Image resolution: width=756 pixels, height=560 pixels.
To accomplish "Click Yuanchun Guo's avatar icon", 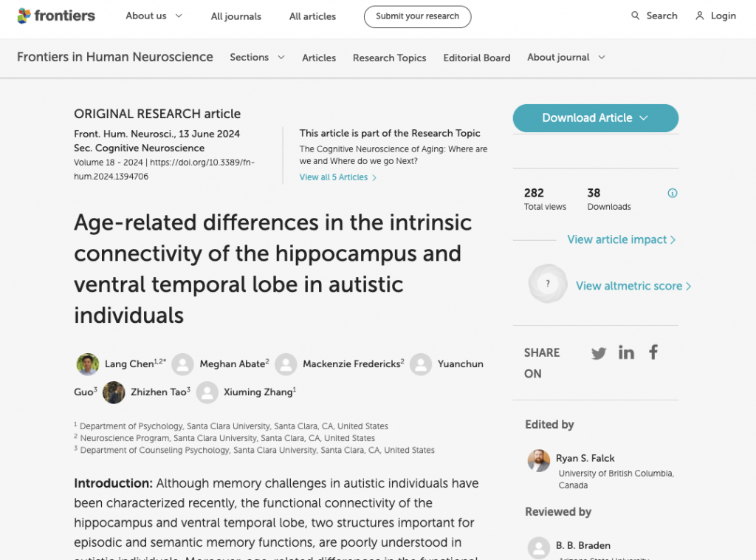I will [x=421, y=364].
